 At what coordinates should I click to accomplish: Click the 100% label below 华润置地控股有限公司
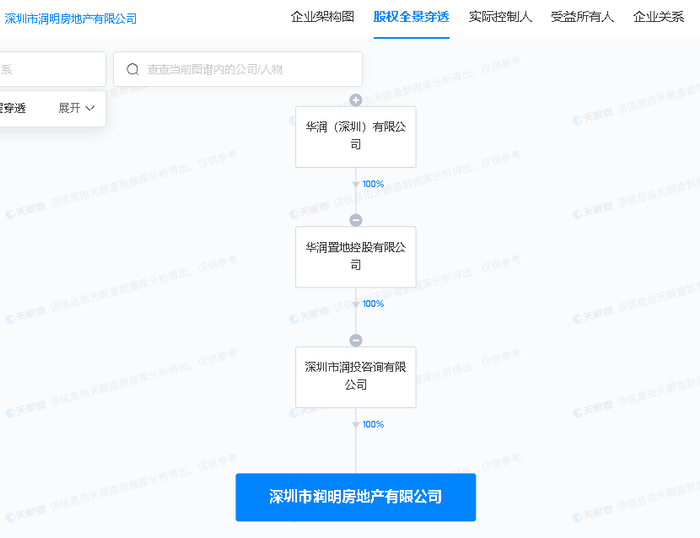tap(373, 304)
